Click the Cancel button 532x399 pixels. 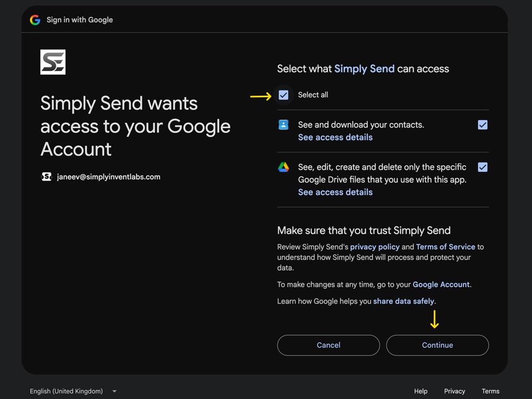point(329,345)
